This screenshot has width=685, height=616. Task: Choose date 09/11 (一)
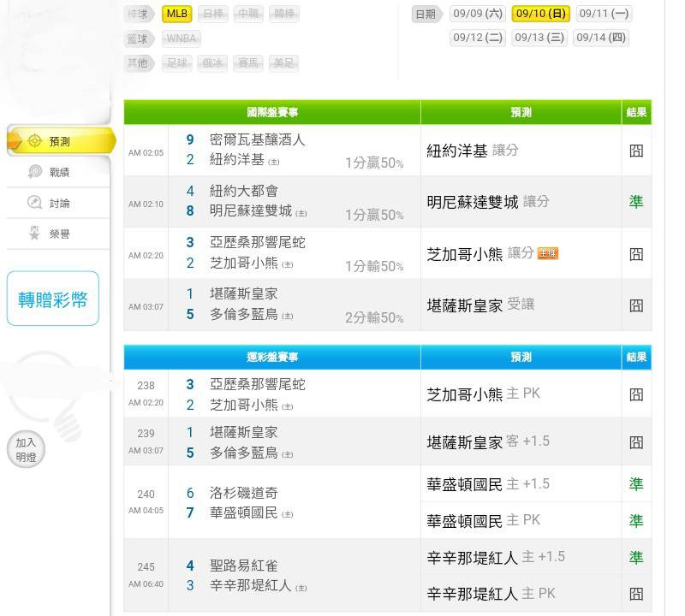click(x=604, y=14)
